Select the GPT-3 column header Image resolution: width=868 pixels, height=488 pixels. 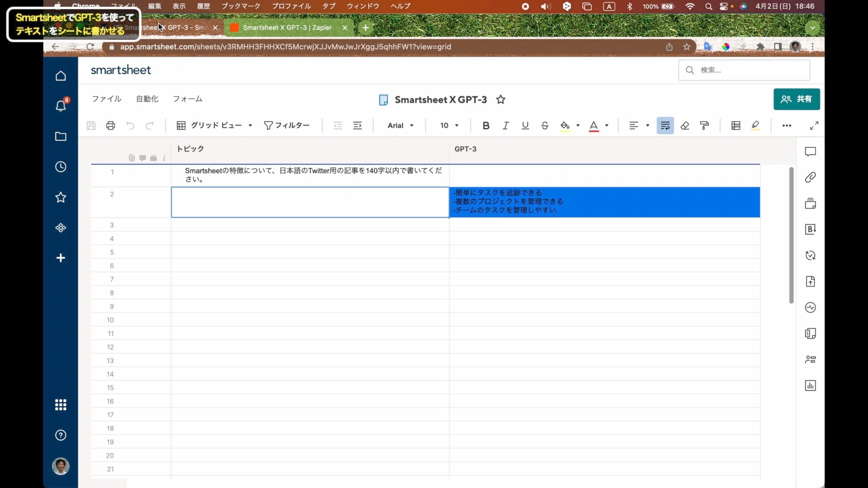[604, 149]
